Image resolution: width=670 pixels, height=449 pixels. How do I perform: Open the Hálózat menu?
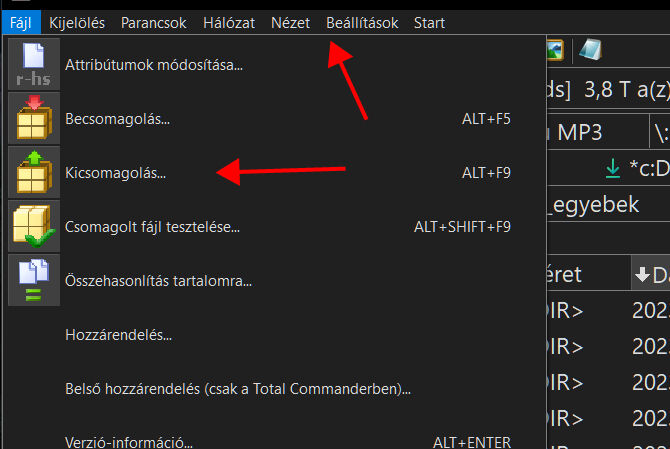pos(229,22)
